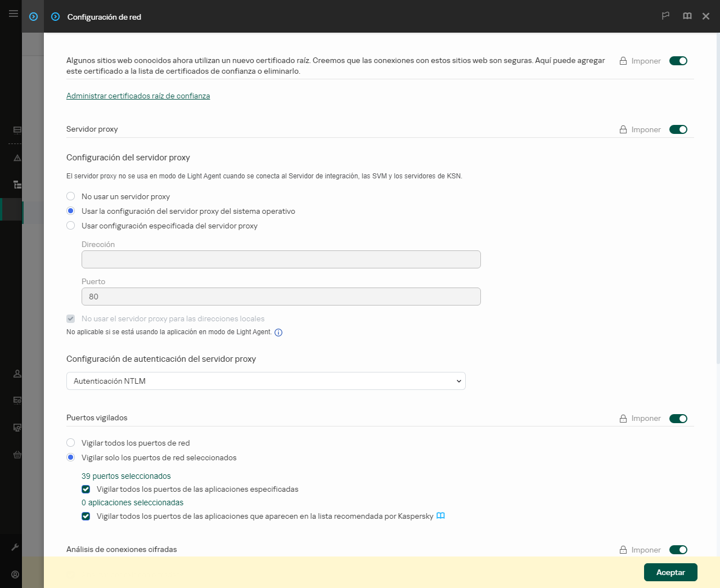Image resolution: width=720 pixels, height=588 pixels.
Task: Uncheck 'Vigilar todos los puertos de las aplicaciones especificadas'
Action: pos(85,489)
